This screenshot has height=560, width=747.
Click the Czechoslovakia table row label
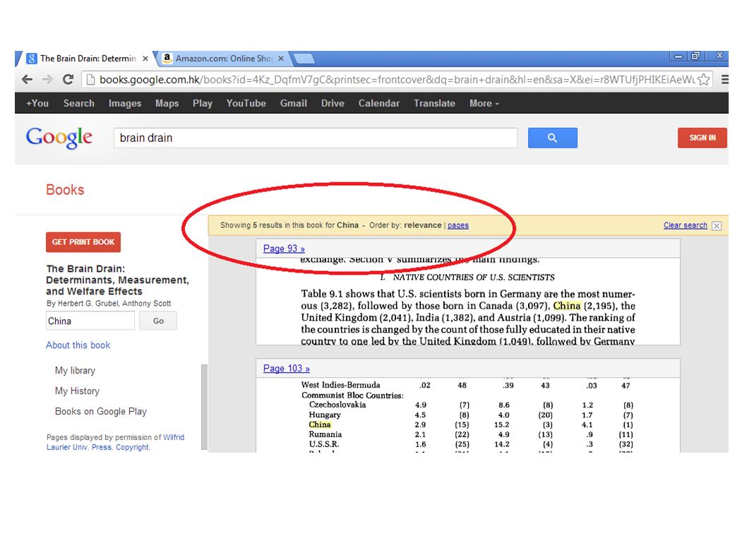pos(337,405)
